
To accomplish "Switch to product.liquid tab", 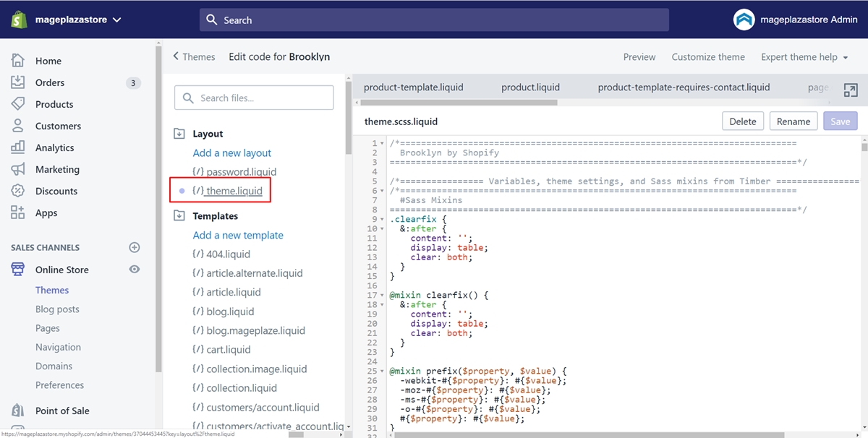I will (x=531, y=87).
